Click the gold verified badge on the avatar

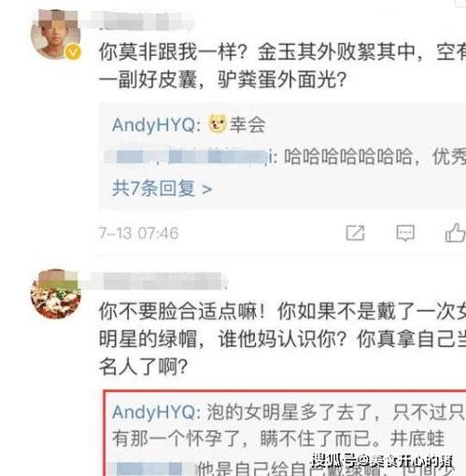click(73, 51)
